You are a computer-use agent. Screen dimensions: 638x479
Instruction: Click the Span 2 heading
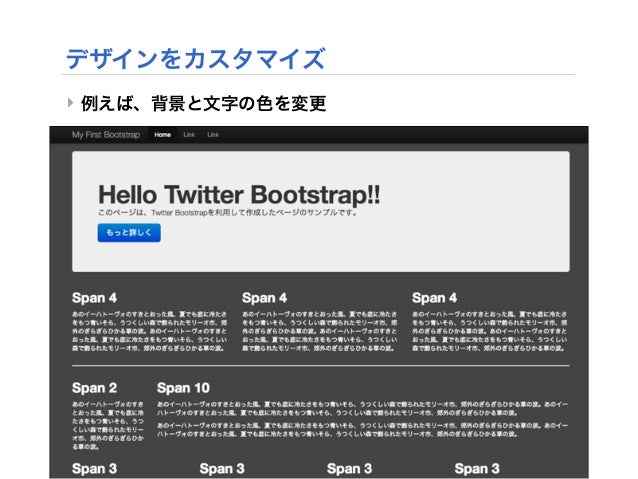pyautogui.click(x=94, y=388)
